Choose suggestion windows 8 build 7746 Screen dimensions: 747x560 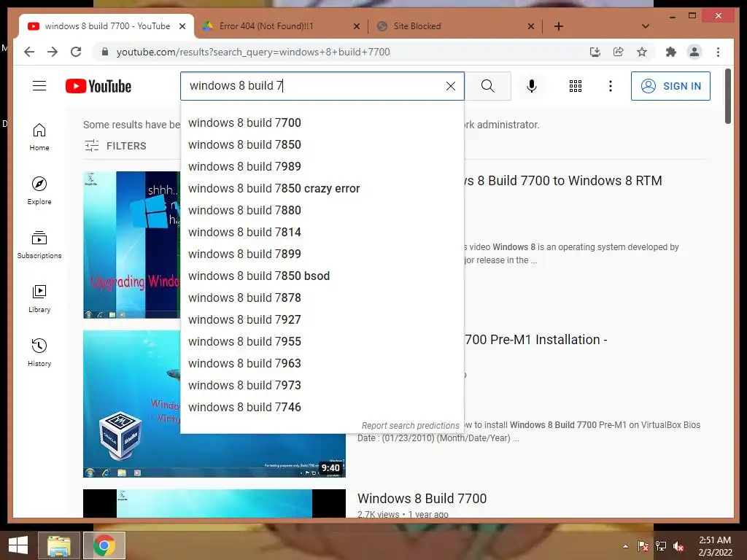tap(322, 408)
